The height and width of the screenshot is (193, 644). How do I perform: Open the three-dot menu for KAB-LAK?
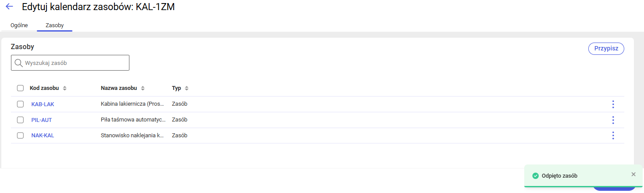tap(613, 104)
